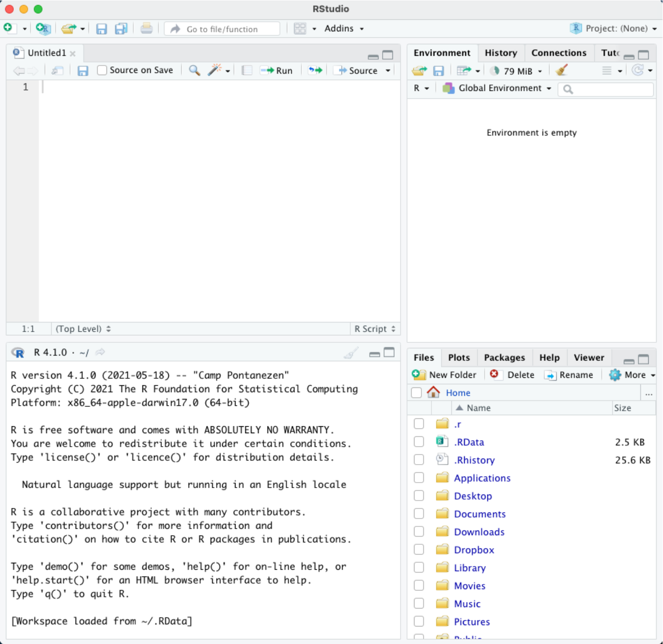
Task: Check the Downloads folder row checkbox
Action: pyautogui.click(x=419, y=531)
